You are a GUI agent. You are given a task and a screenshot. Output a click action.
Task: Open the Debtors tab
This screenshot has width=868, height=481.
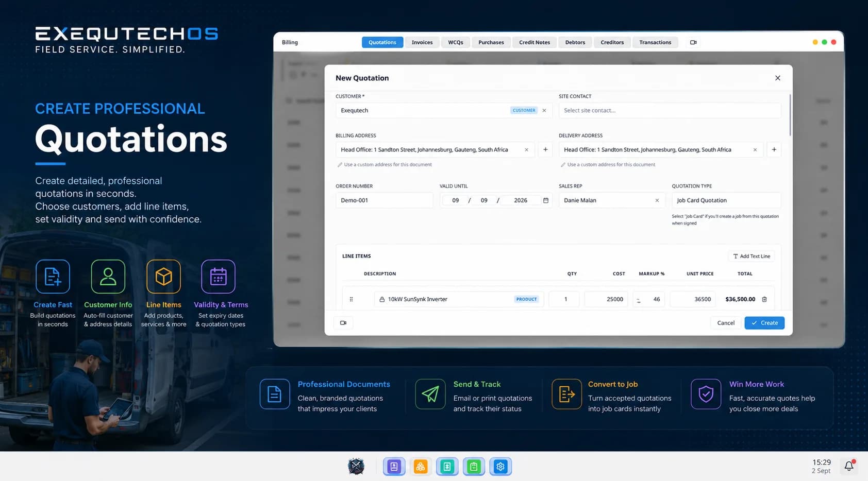pyautogui.click(x=575, y=42)
